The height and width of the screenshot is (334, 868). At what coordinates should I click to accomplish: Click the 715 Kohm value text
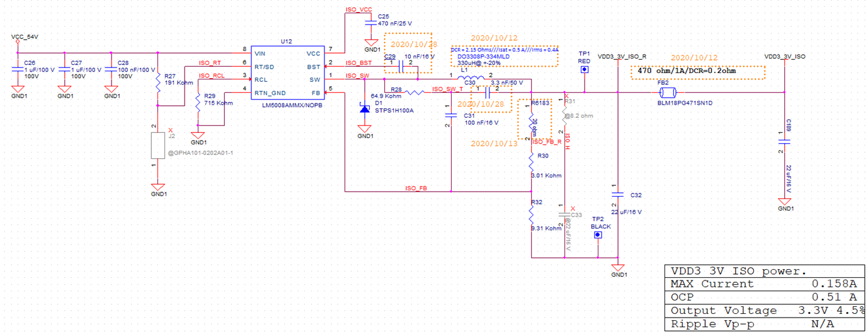tap(219, 103)
